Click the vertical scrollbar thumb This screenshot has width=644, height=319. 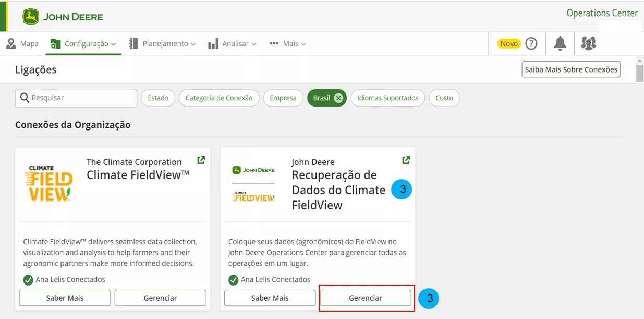(x=640, y=73)
